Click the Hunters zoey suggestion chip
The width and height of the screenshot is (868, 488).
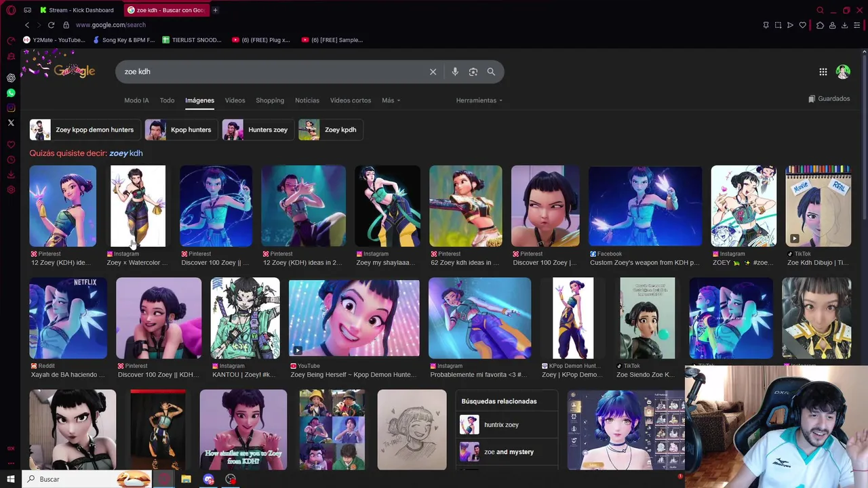coord(258,129)
